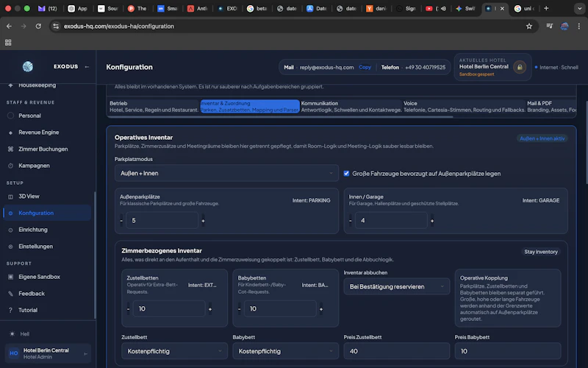Click the Preis Zustellbett field
Viewport: 588px width, 368px height.
point(396,351)
